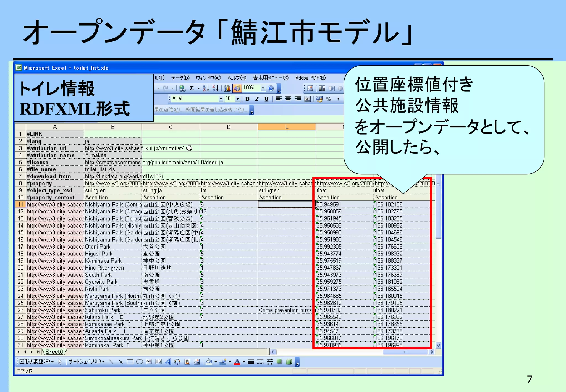Screen dimensions: 566x392
Task: Insert a horizontal Text Box
Action: coord(149,362)
